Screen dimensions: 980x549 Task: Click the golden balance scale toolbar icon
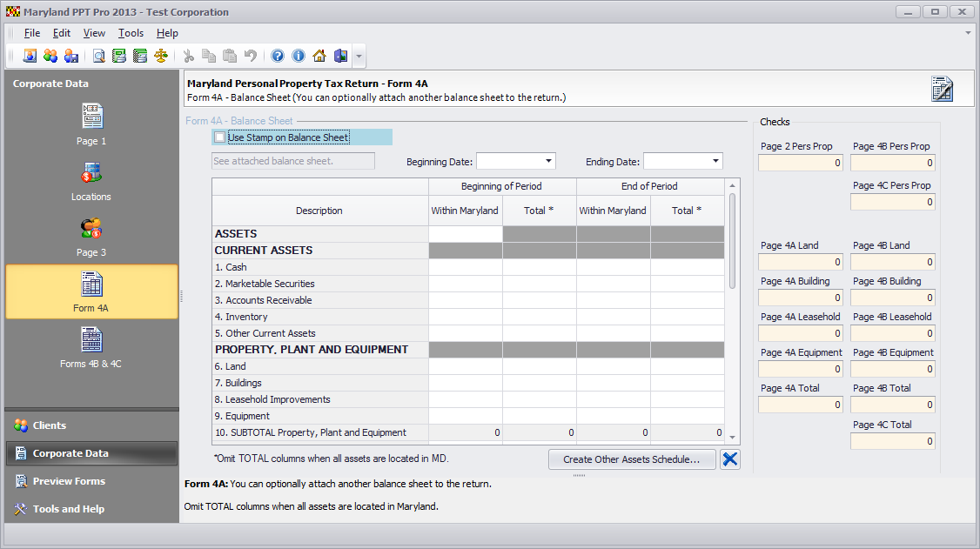pyautogui.click(x=161, y=56)
